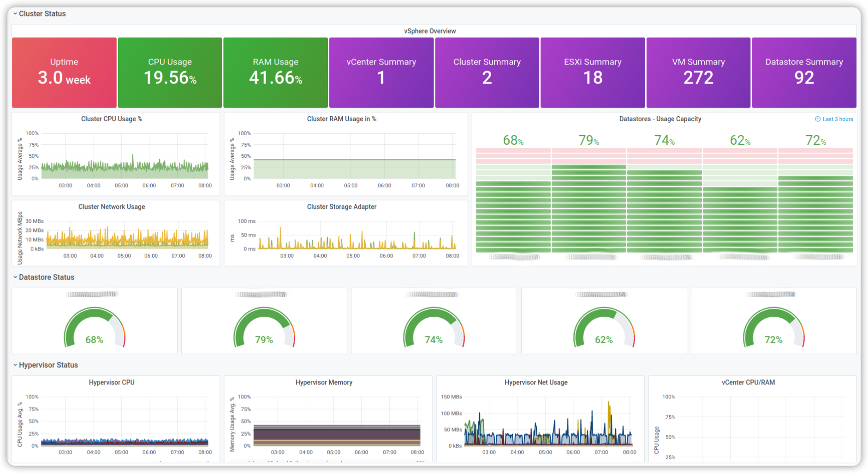Click the 72% radial gauge under Datastore Status
868x473 pixels.
[x=774, y=328]
